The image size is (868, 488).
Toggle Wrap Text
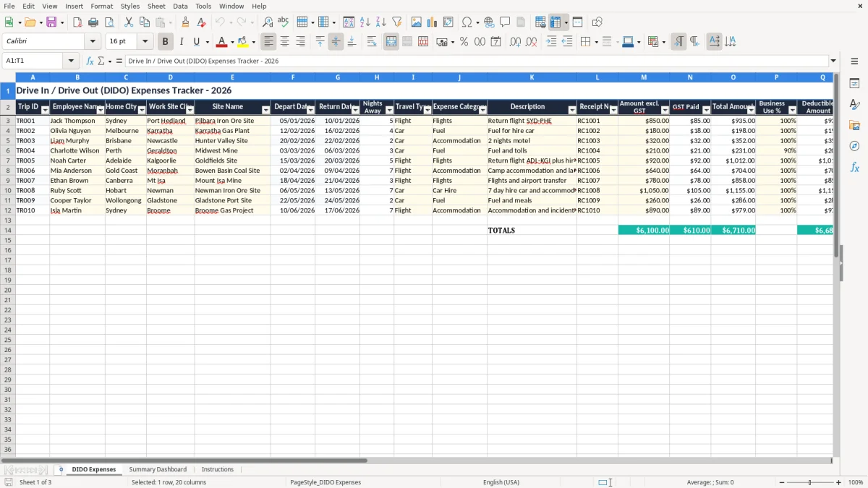[x=372, y=42]
